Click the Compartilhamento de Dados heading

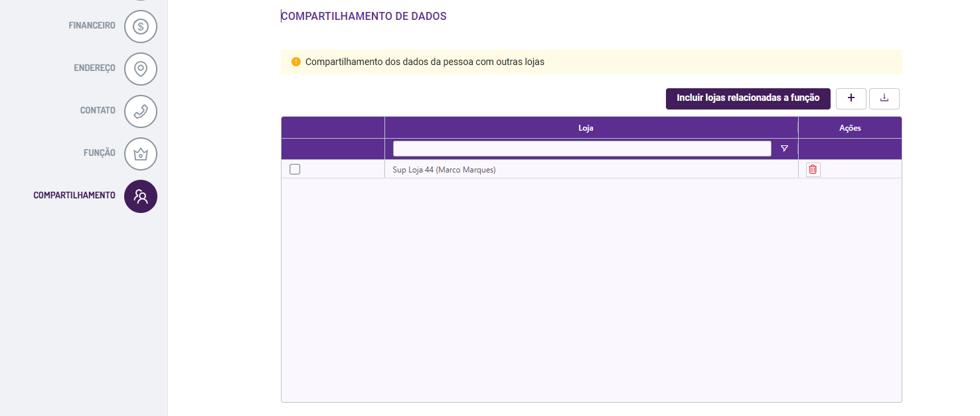pos(364,17)
